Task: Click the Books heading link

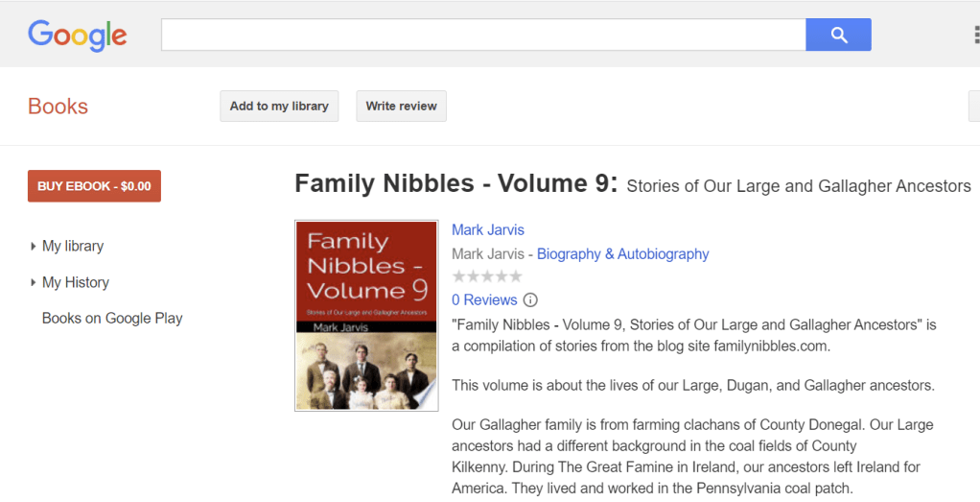Action: tap(58, 107)
